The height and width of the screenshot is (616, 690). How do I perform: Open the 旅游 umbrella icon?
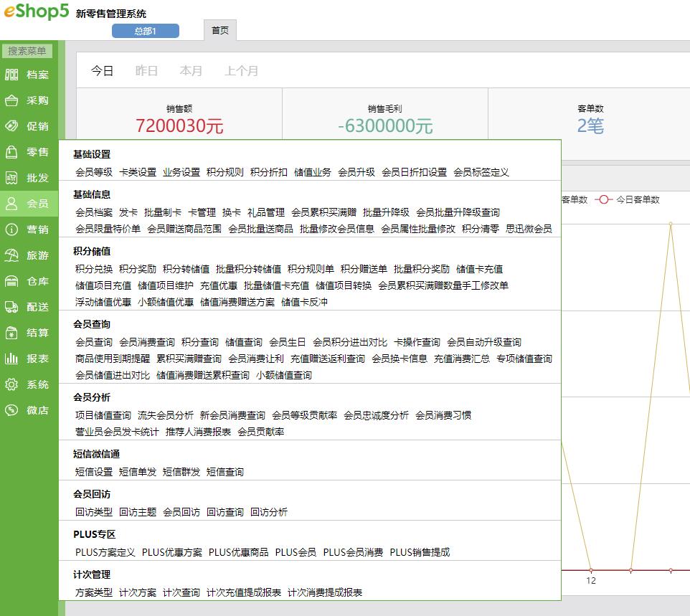point(11,255)
